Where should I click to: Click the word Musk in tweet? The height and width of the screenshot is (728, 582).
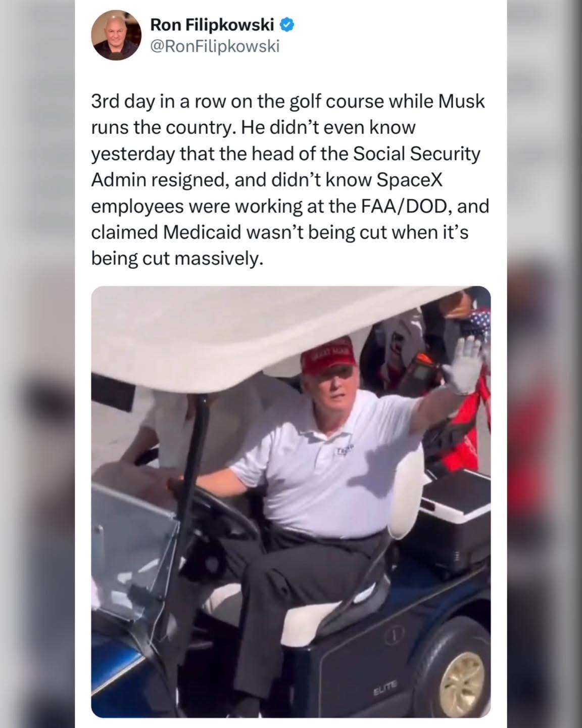[461, 101]
